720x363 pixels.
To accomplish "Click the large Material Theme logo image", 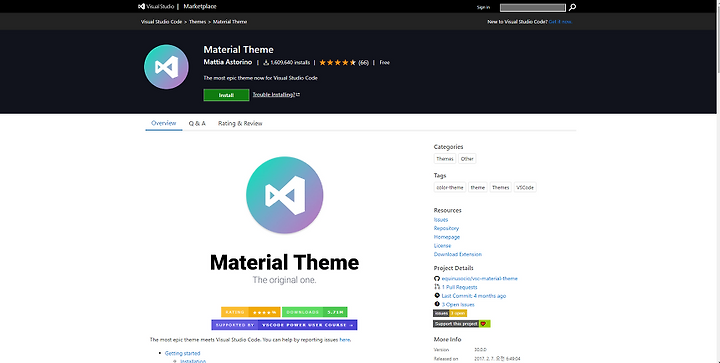I will point(285,195).
